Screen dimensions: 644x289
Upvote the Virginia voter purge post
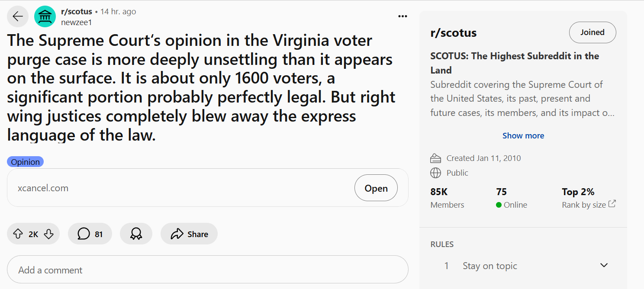coord(18,234)
